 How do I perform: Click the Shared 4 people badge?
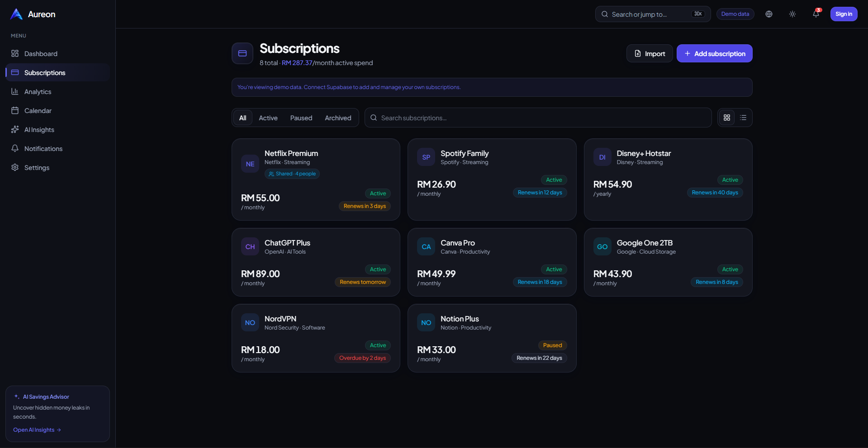point(292,174)
